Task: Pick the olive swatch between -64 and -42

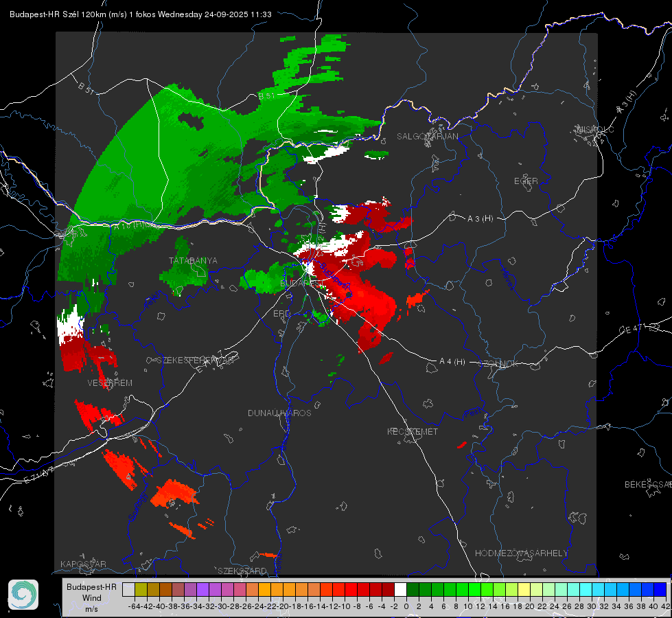Action: point(141,589)
